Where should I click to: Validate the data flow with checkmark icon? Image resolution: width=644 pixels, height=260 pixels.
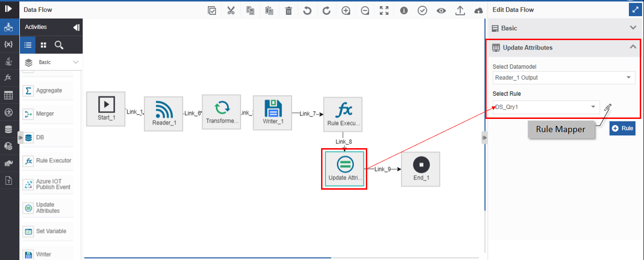[422, 10]
